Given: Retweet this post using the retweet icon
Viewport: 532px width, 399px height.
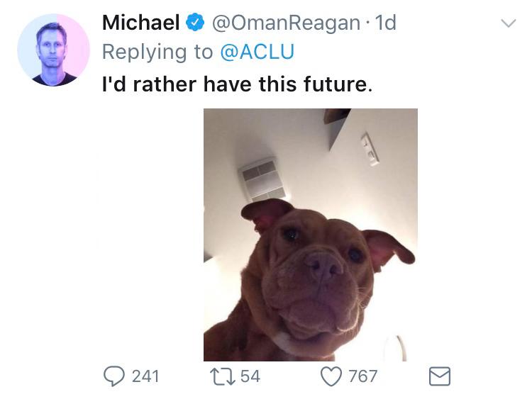Looking at the screenshot, I should point(222,376).
